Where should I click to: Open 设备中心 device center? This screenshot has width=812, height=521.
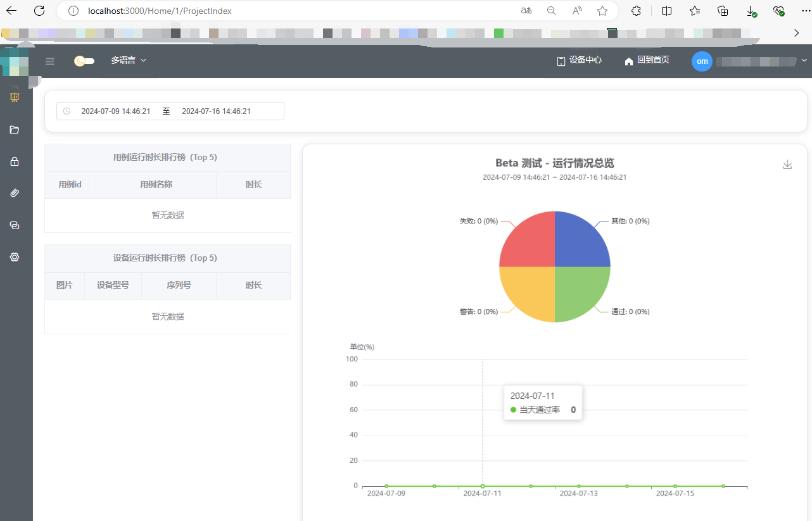tap(580, 60)
